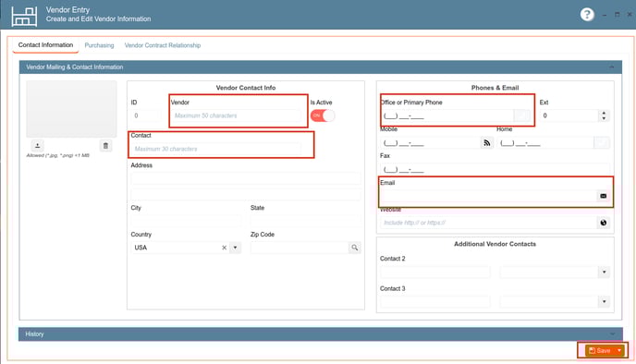The height and width of the screenshot is (364, 636).
Task: Click the second Address line field
Action: pyautogui.click(x=245, y=194)
